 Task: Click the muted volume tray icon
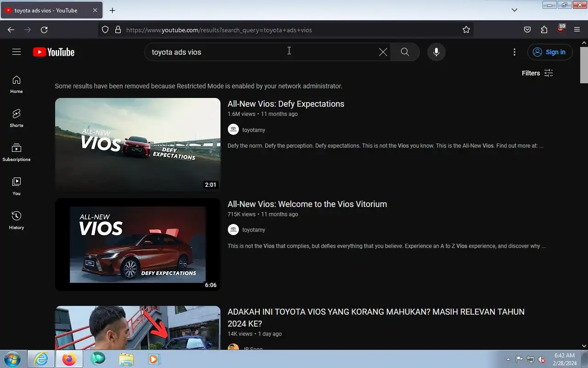click(542, 359)
